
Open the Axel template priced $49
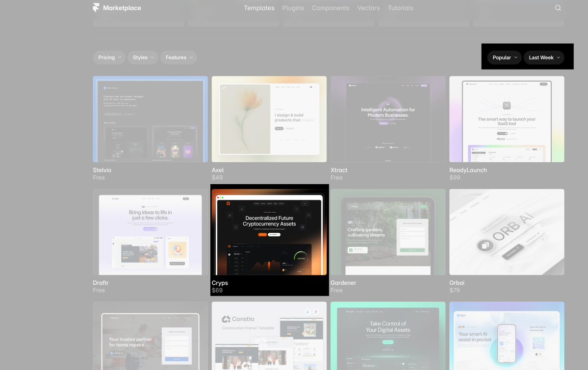click(x=269, y=119)
